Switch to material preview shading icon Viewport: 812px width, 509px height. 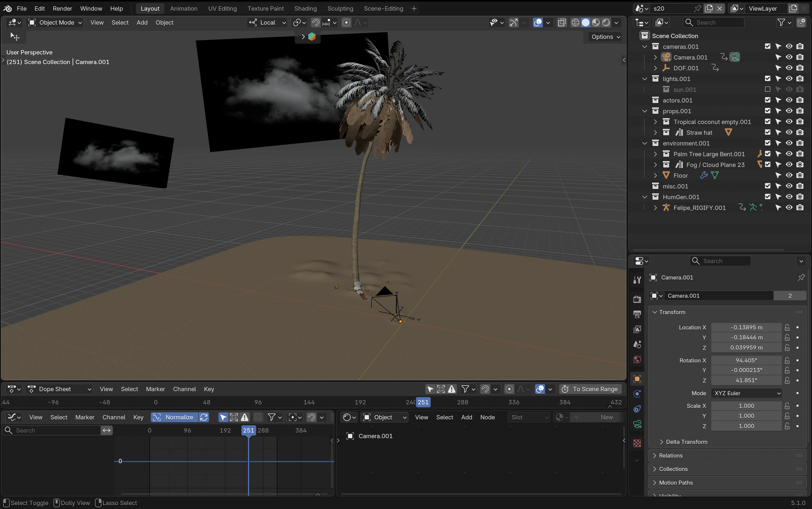tap(596, 22)
